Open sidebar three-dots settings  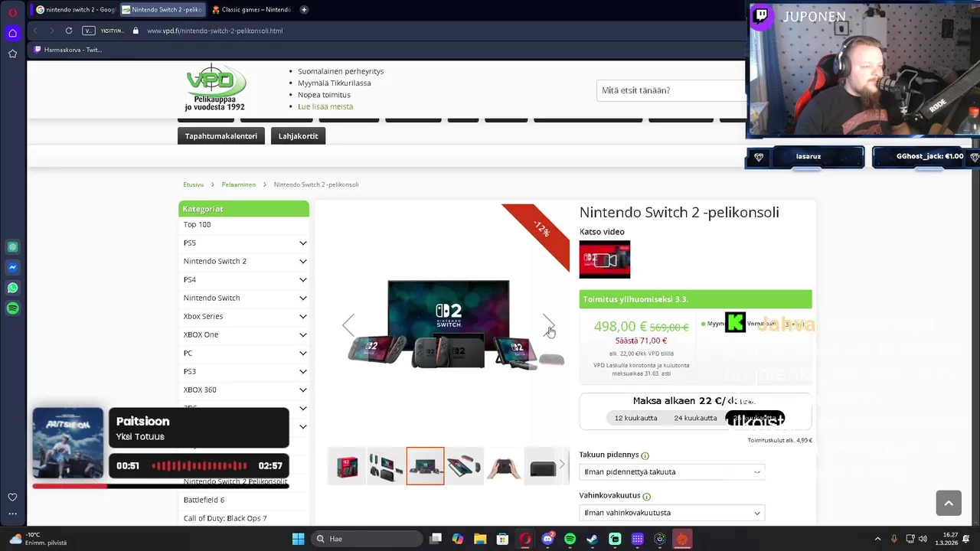[12, 514]
